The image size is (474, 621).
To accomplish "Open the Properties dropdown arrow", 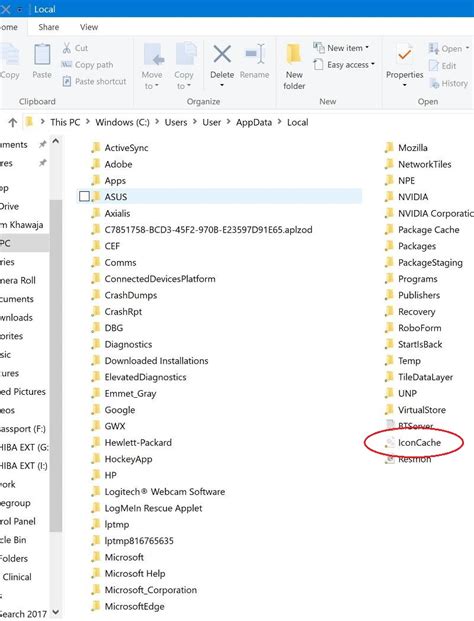I will [404, 85].
